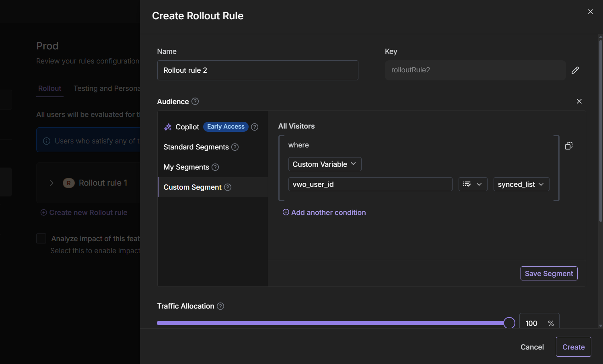Click the Name input field
The image size is (603, 364).
pyautogui.click(x=257, y=70)
